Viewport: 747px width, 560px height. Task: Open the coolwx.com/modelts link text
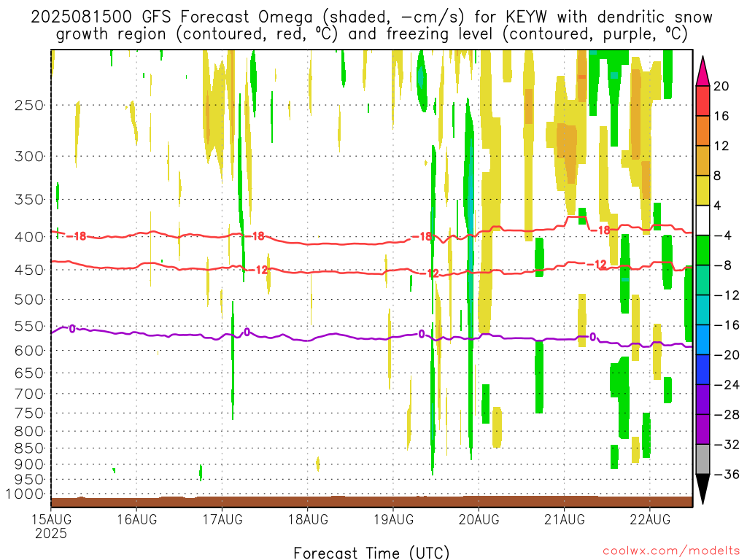coord(671,551)
